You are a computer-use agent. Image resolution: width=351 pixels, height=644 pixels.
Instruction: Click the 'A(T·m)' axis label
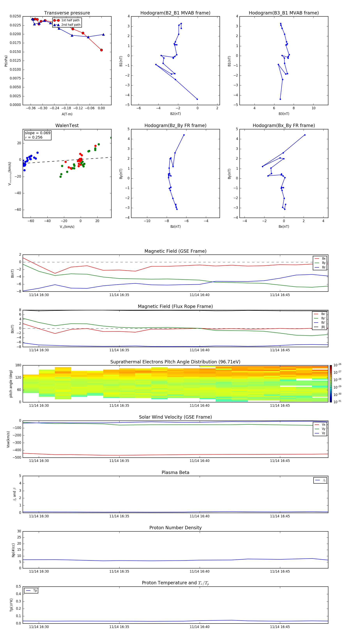[67, 114]
